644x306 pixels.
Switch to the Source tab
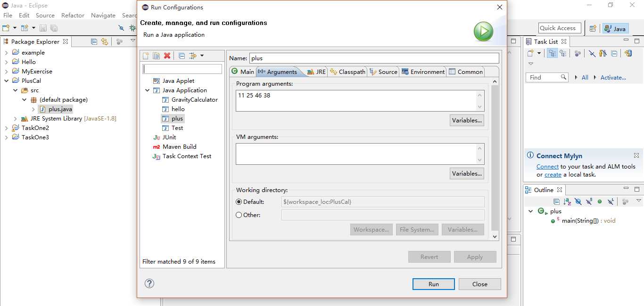pyautogui.click(x=383, y=72)
